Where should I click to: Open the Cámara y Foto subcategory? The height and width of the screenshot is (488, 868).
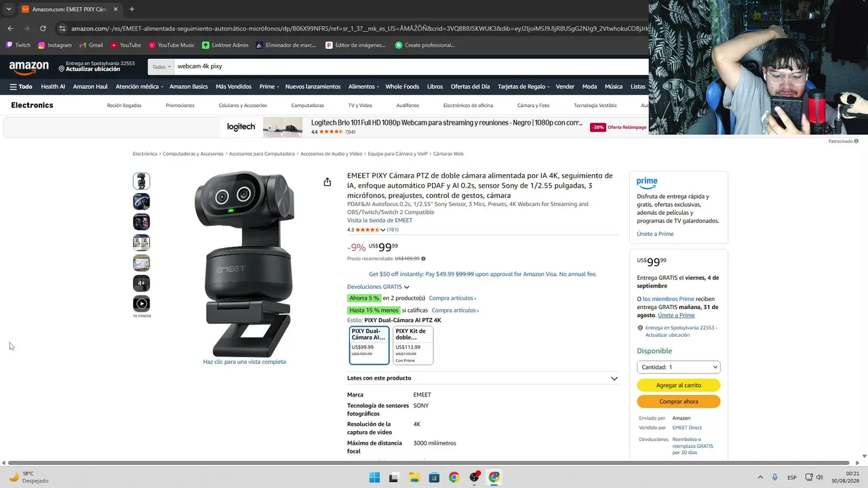533,106
